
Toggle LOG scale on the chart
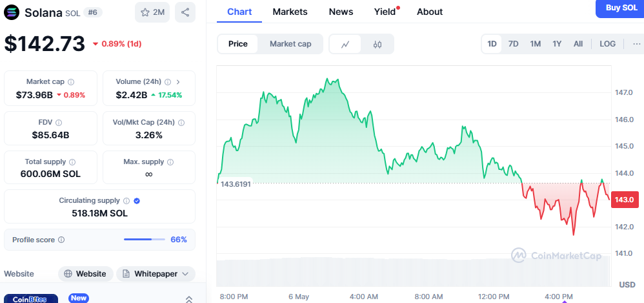(607, 44)
